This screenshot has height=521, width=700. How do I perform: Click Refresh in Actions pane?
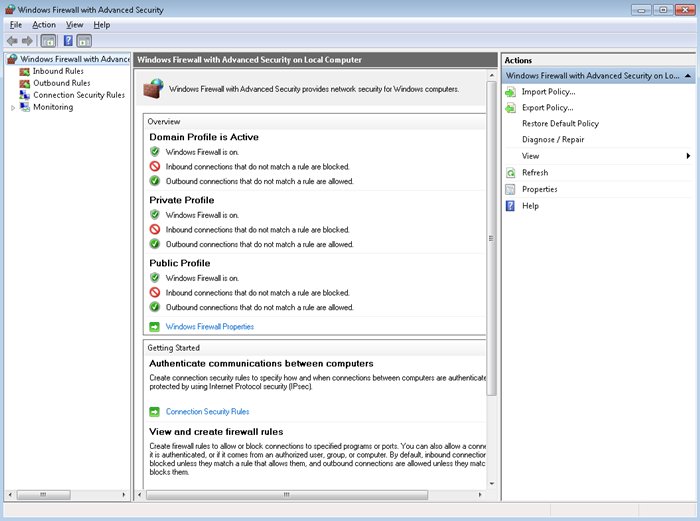click(x=535, y=173)
